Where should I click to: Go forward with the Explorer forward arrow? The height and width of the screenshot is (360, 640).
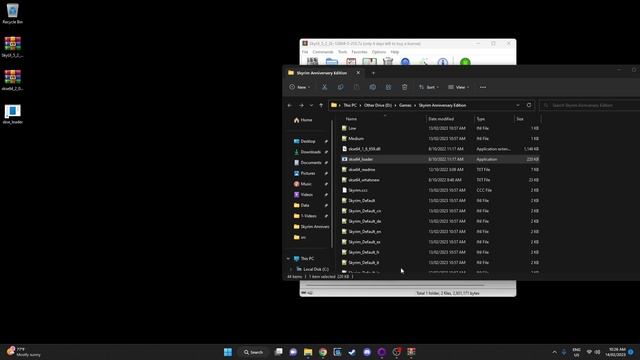coord(301,105)
